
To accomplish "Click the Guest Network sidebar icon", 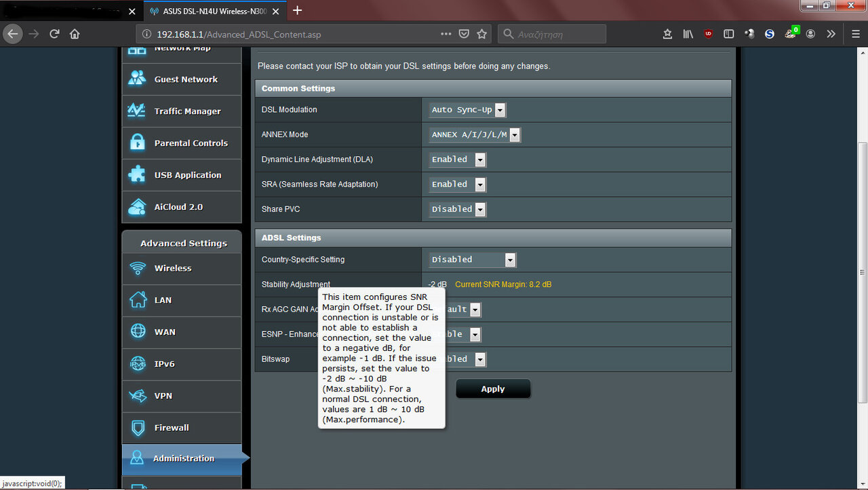I will tap(137, 79).
